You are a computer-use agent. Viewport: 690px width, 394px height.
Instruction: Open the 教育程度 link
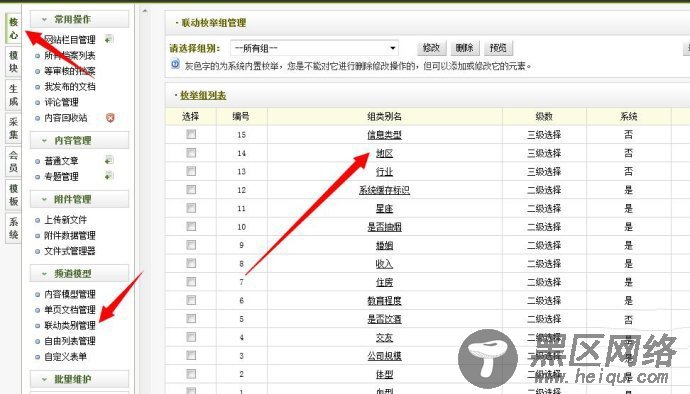pos(384,301)
